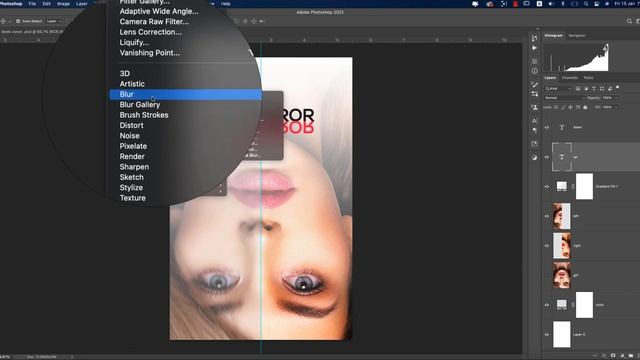Viewport: 640px width, 360px height.
Task: Open the Image menu
Action: pyautogui.click(x=63, y=4)
